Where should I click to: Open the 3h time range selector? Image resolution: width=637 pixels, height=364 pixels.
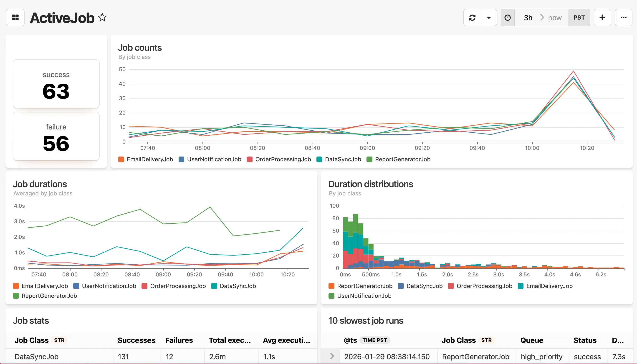[x=528, y=18]
